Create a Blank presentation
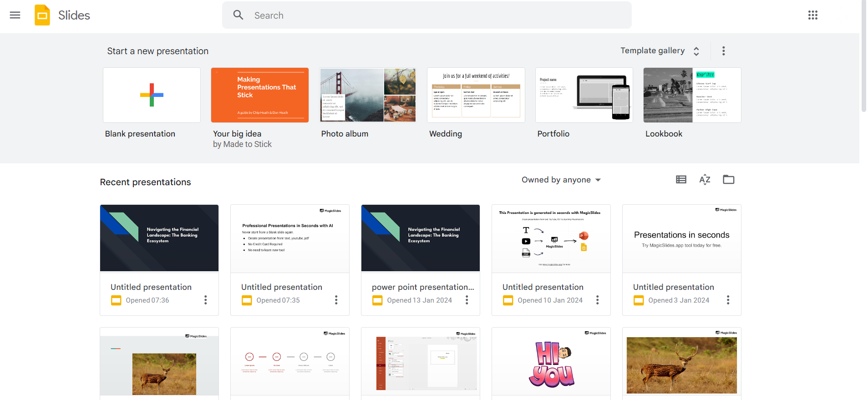 tap(152, 95)
